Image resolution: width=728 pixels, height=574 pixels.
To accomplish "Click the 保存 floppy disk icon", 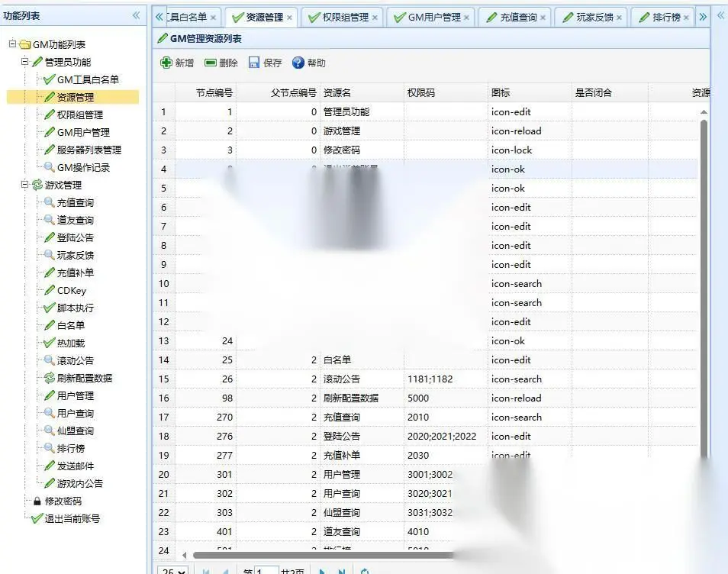I will pos(253,63).
